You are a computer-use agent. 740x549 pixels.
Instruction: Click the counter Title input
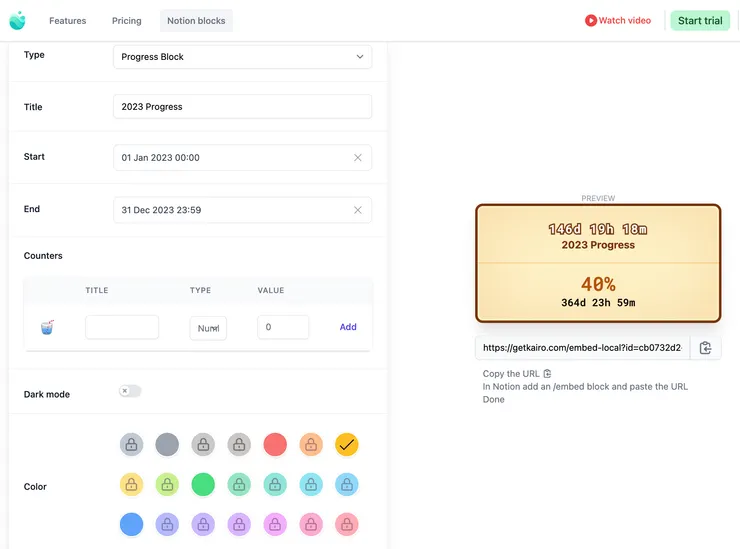tap(122, 327)
